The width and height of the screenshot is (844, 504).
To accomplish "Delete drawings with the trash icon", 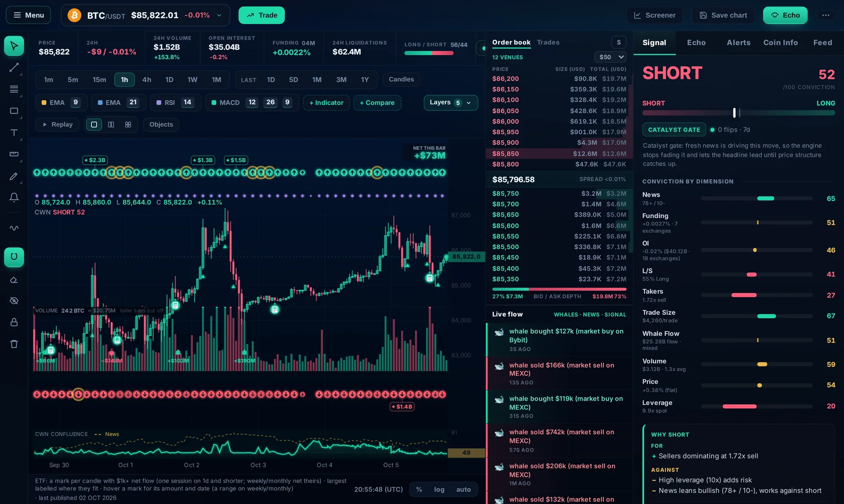I will pyautogui.click(x=14, y=344).
